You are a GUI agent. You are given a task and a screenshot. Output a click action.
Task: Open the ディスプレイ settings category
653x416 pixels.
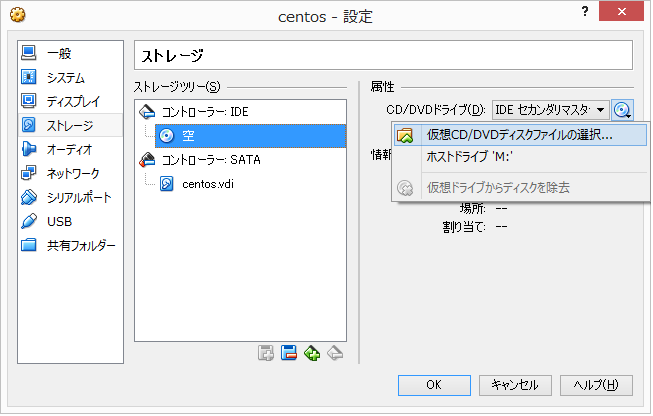[x=70, y=101]
